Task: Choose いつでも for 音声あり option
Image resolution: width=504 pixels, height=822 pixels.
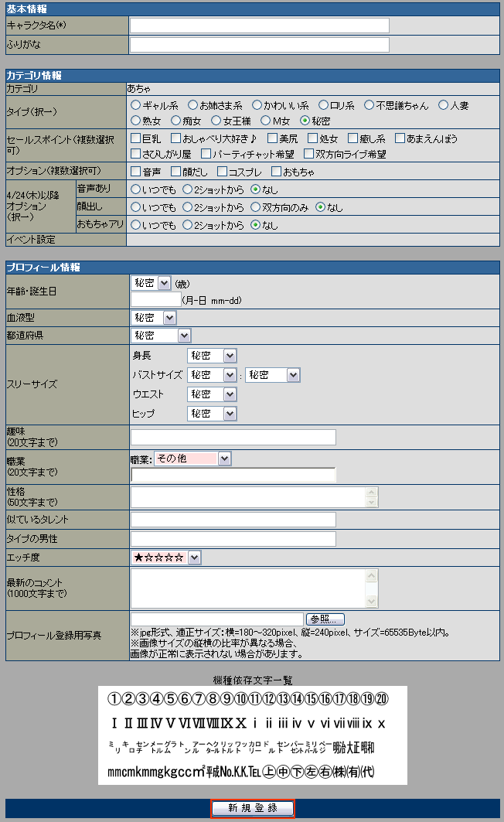Action: point(135,189)
